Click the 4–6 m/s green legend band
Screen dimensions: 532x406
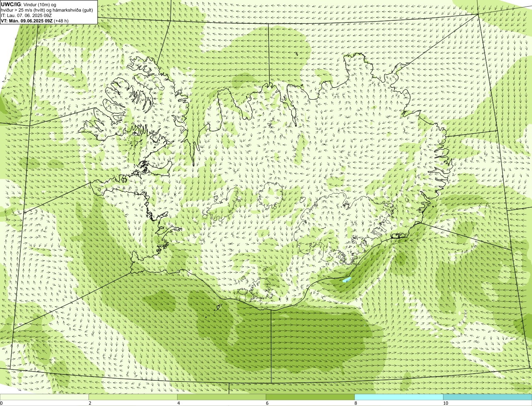tap(222, 397)
